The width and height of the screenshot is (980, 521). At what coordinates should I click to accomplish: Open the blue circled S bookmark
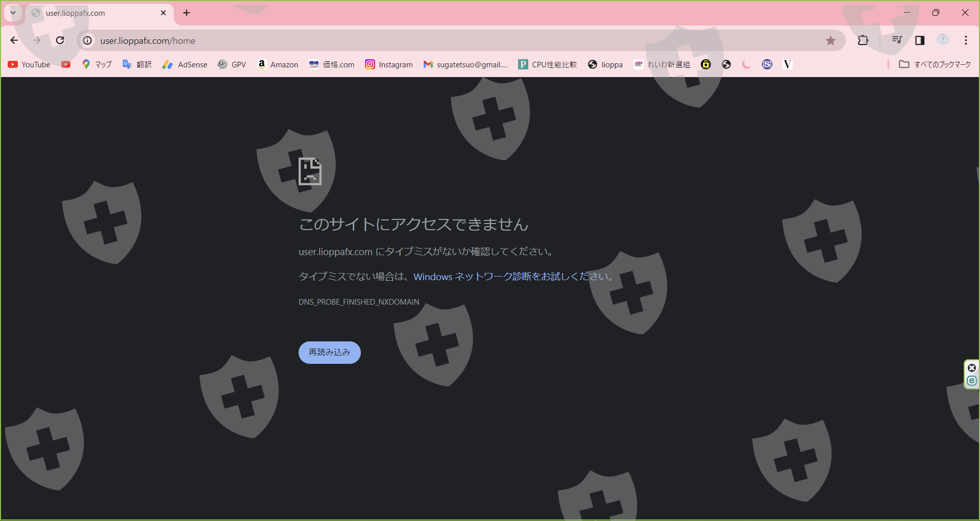coord(767,64)
